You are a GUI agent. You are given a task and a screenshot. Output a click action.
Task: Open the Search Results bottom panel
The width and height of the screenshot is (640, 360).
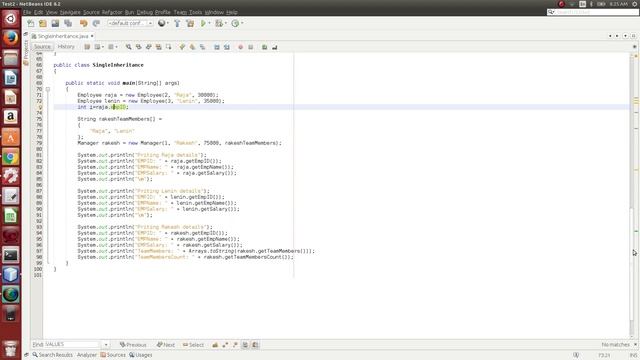pos(52,355)
